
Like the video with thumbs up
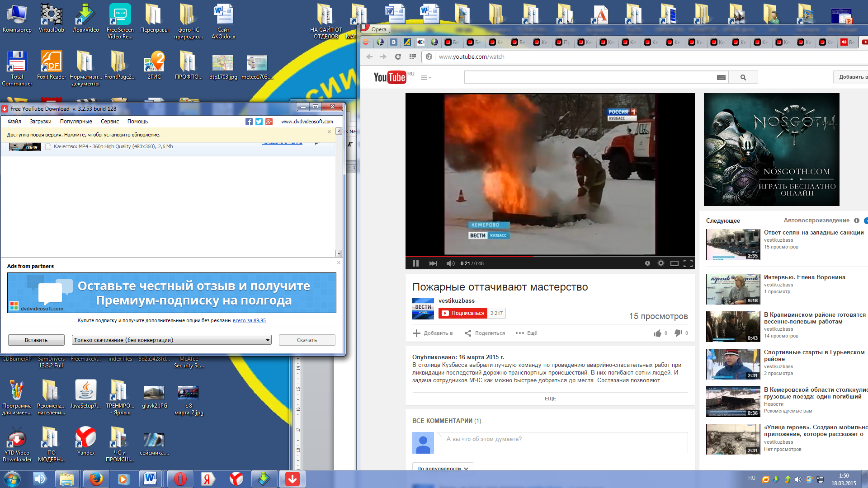pos(657,333)
